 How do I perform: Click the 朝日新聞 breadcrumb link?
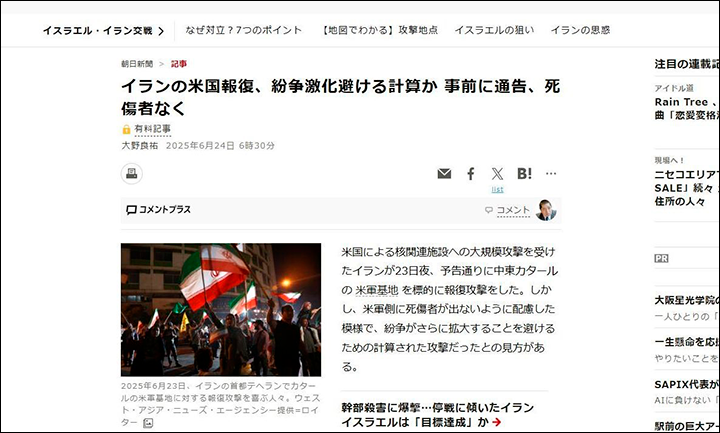point(137,64)
